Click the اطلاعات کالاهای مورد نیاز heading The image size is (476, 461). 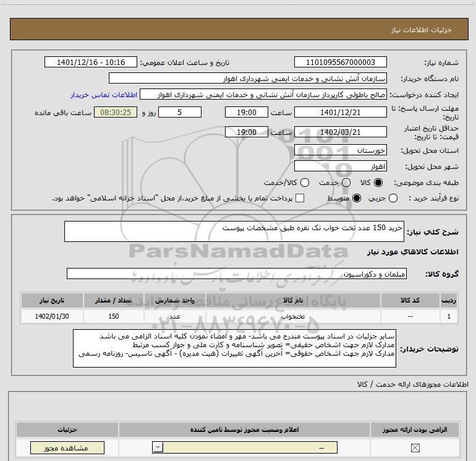click(x=412, y=252)
